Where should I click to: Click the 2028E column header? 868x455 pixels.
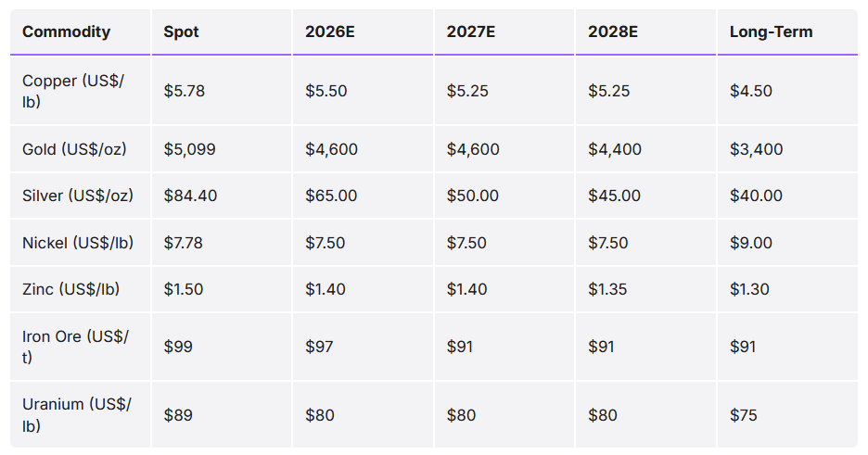[x=613, y=32]
